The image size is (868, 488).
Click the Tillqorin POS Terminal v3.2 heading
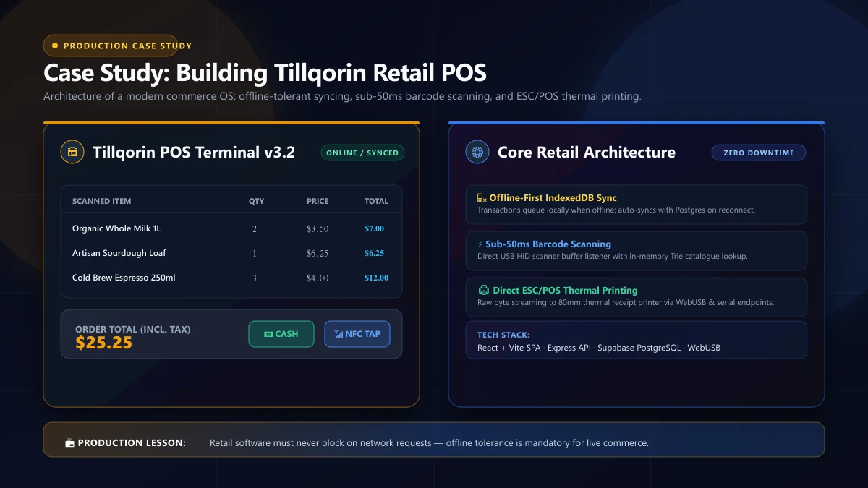coord(194,153)
